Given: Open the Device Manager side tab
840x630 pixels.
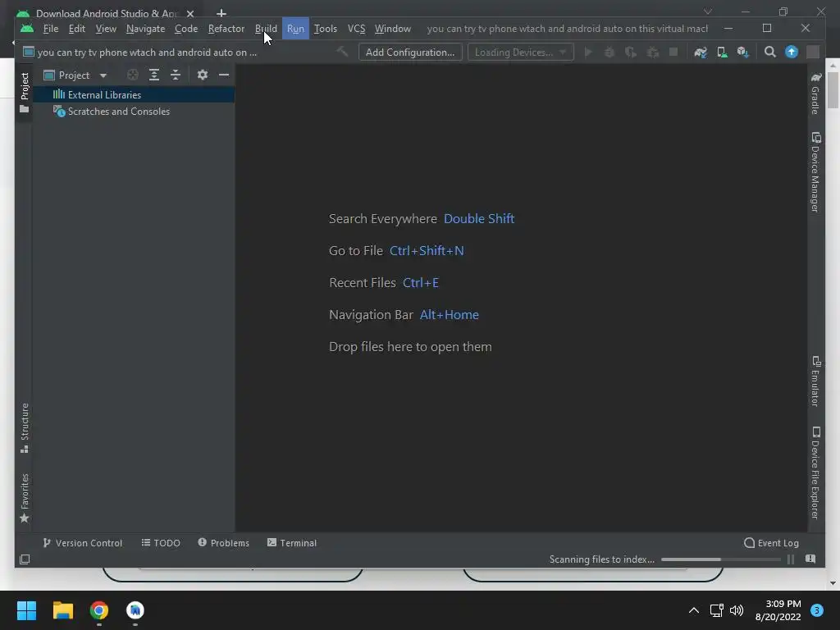Looking at the screenshot, I should 815,172.
